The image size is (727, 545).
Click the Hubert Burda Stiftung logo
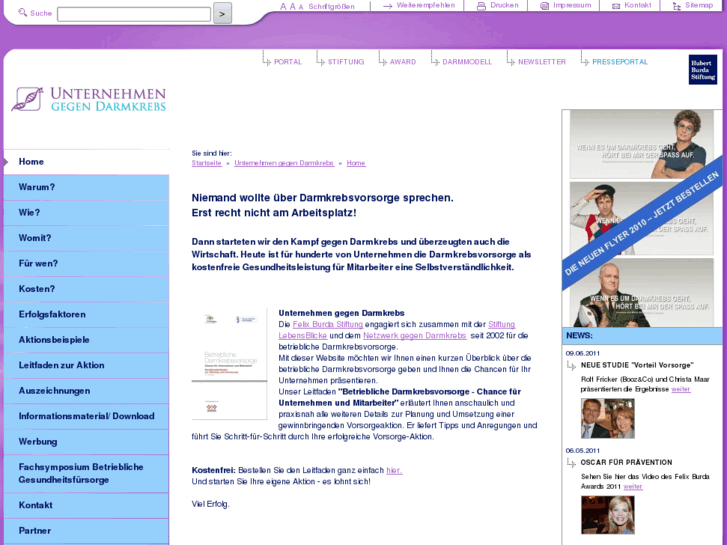[x=703, y=70]
